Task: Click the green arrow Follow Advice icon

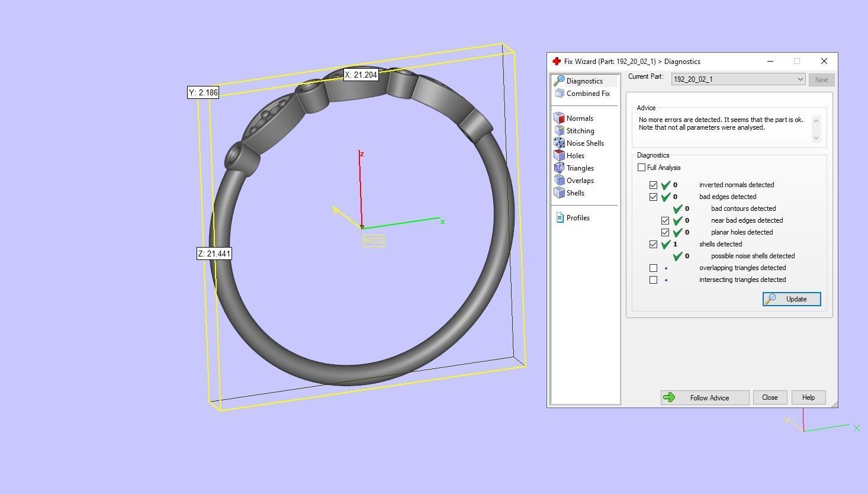Action: pyautogui.click(x=669, y=397)
